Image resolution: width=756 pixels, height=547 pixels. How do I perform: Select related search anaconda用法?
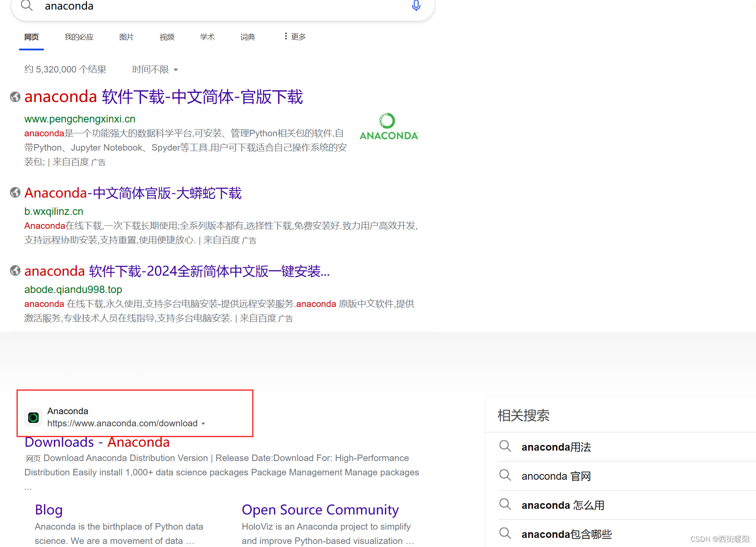556,447
